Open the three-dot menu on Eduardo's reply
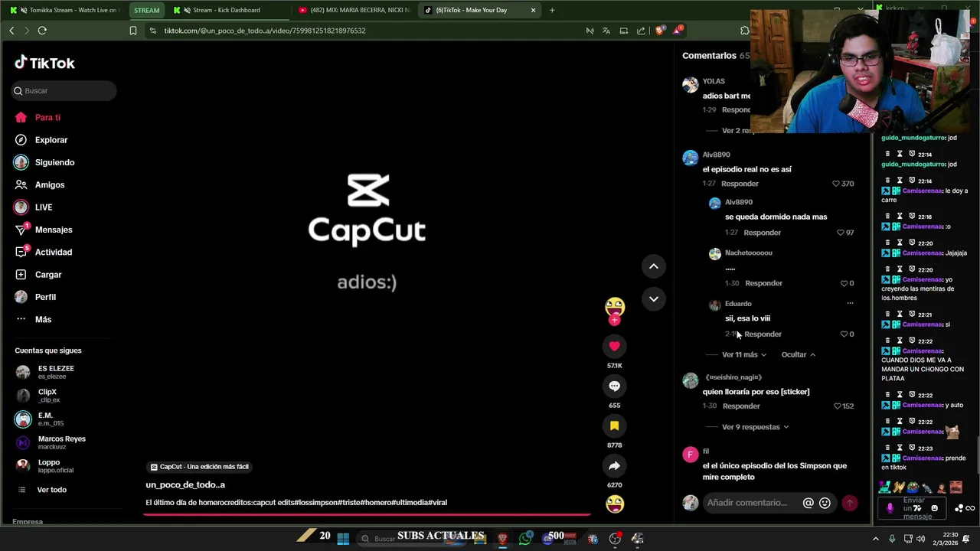The image size is (980, 551). 850,304
